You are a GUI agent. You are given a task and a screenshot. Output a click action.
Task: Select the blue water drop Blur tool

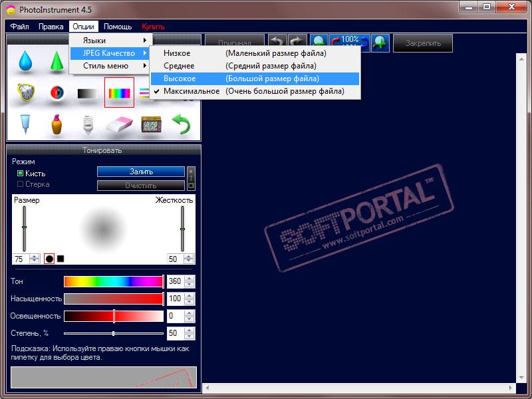(25, 61)
